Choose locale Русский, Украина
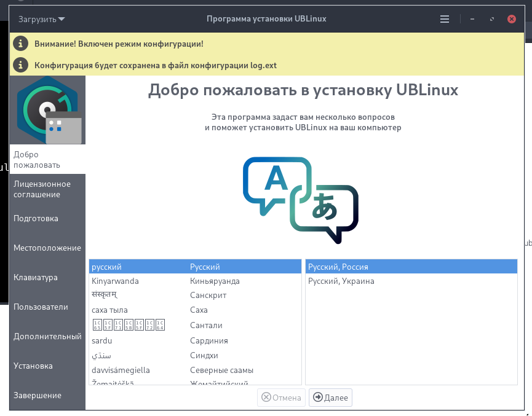This screenshot has height=416, width=532. coord(411,281)
